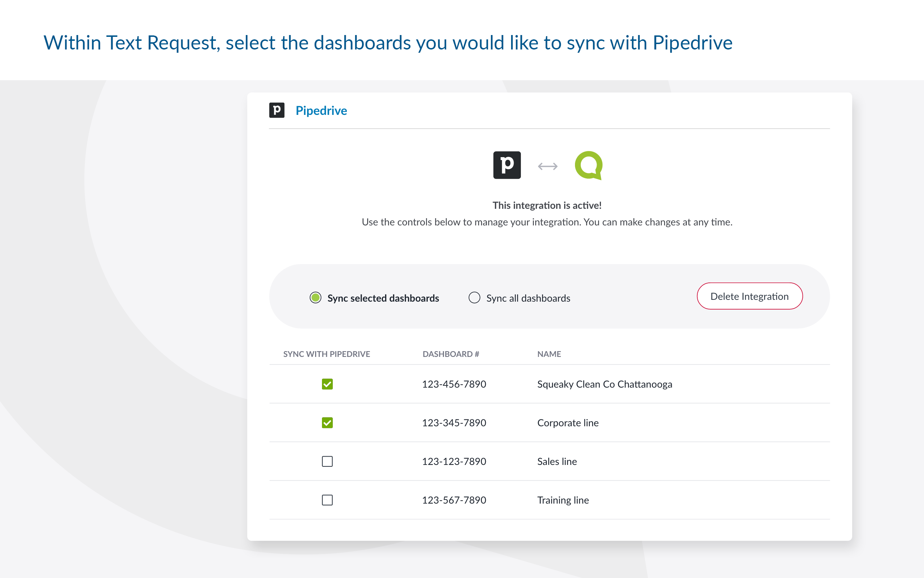
Task: Click the 'Use the controls below' description text
Action: click(547, 222)
